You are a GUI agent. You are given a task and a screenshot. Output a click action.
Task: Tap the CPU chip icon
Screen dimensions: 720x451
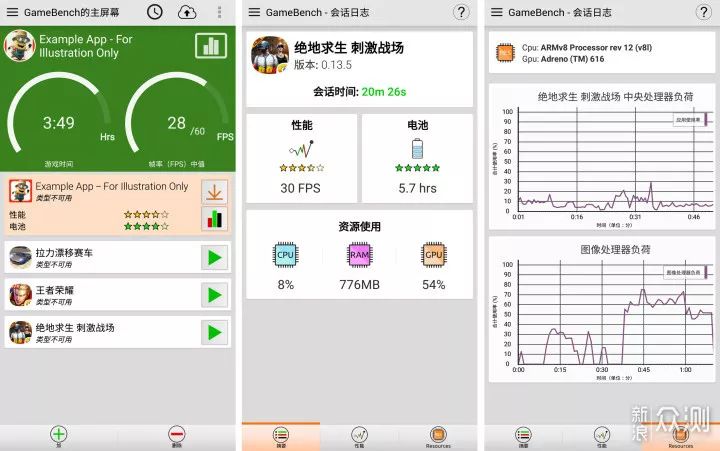pyautogui.click(x=285, y=255)
